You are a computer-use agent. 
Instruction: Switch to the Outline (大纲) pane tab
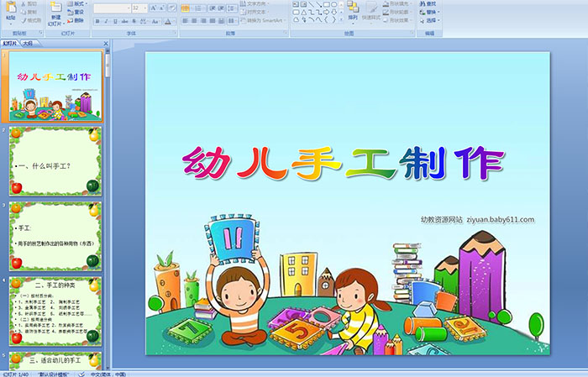[x=28, y=44]
